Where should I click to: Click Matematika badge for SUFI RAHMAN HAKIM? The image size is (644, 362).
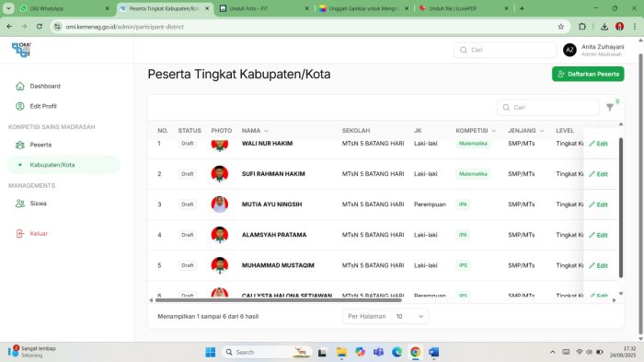click(x=473, y=174)
